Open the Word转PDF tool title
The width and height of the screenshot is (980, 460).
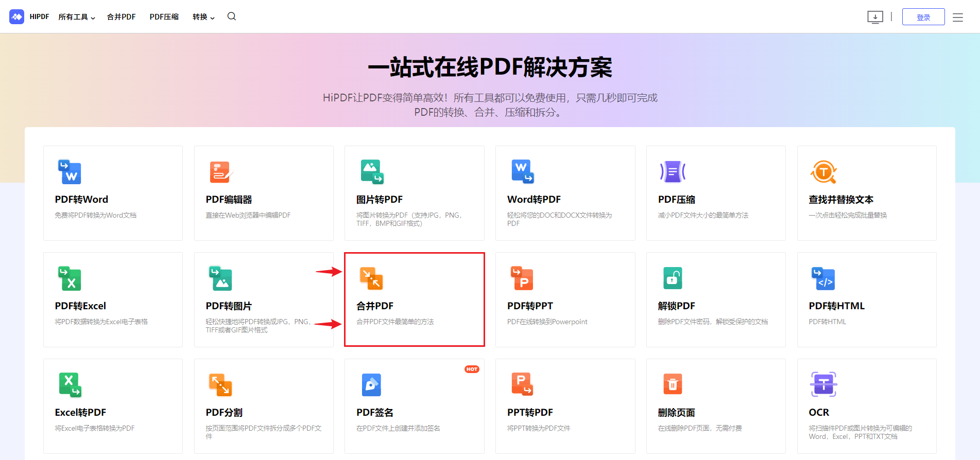tap(534, 200)
